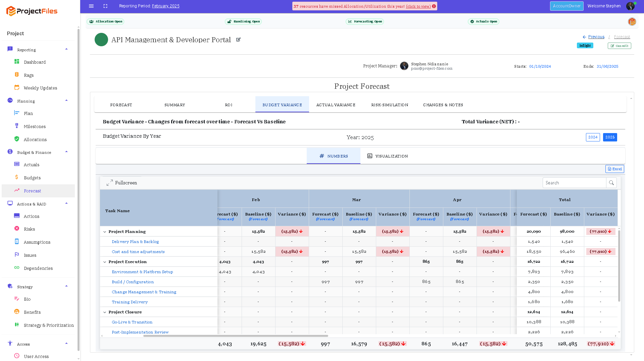Focus the table Search field
The height and width of the screenshot is (361, 644).
[x=574, y=183]
